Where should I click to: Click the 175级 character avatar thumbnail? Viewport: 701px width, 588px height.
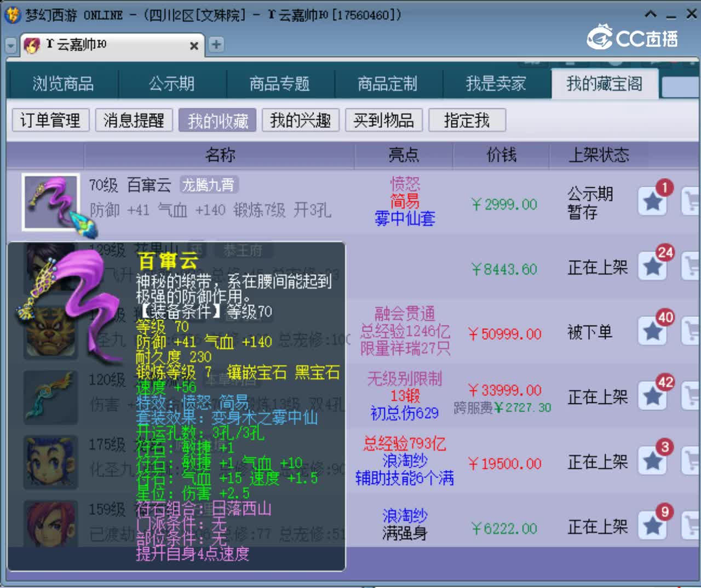(50, 462)
